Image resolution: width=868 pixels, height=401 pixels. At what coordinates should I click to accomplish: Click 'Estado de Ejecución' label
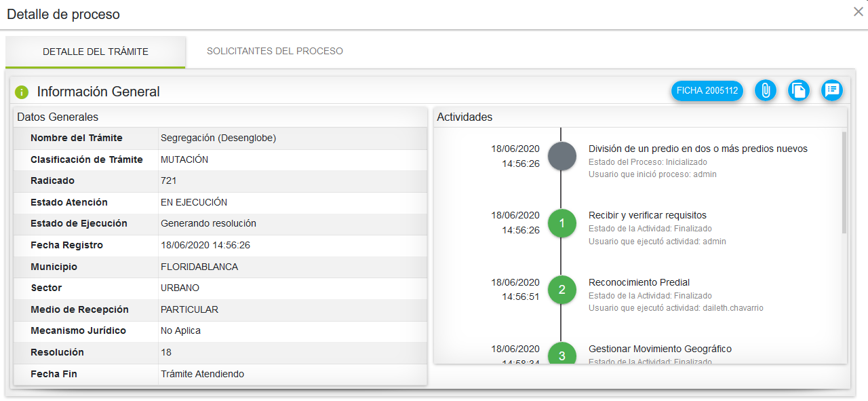[79, 223]
